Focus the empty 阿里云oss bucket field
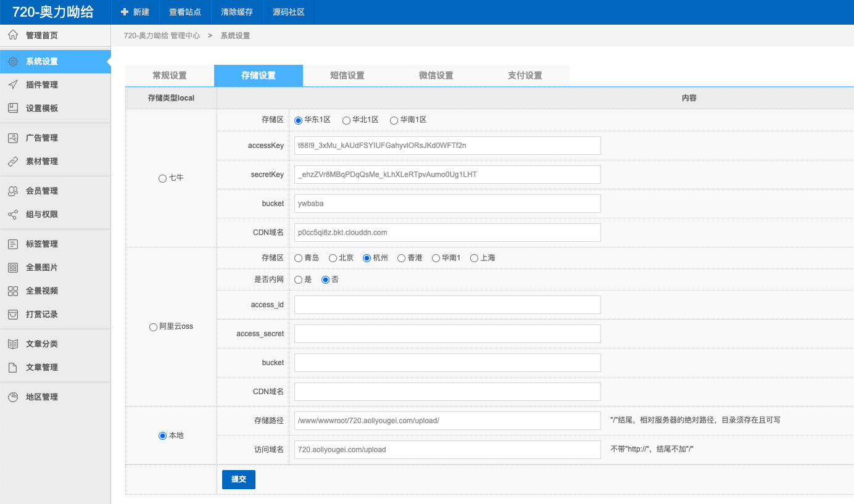 [x=447, y=363]
